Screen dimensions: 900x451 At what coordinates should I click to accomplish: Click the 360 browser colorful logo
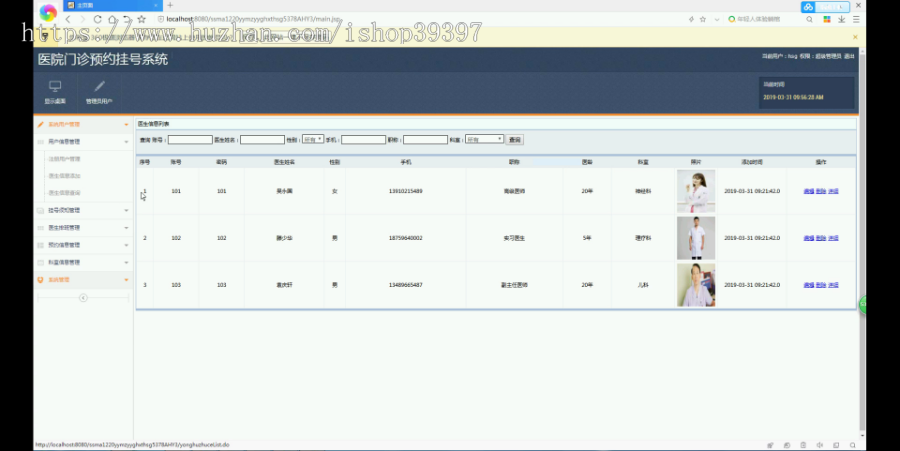(x=48, y=12)
